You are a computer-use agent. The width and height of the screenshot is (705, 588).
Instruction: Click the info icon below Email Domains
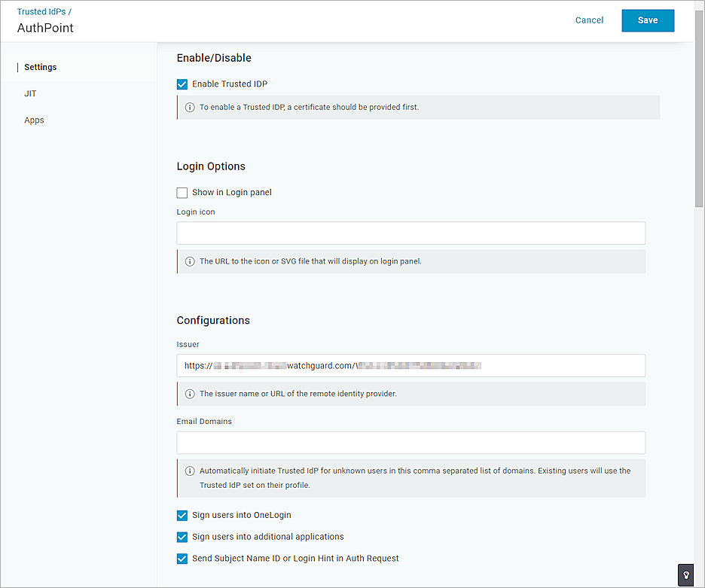pyautogui.click(x=189, y=471)
